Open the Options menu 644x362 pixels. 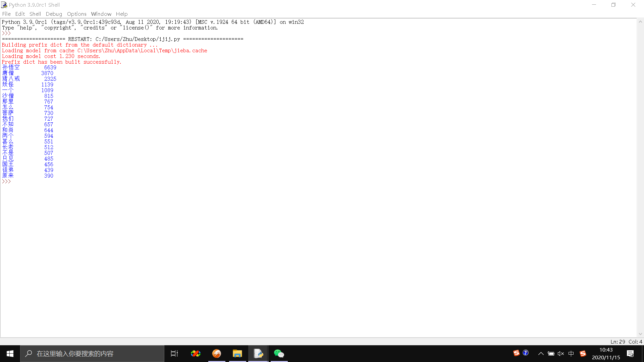[77, 14]
